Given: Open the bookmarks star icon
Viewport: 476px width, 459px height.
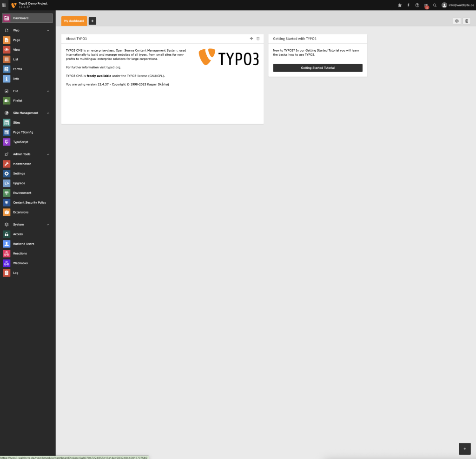Looking at the screenshot, I should click(400, 5).
